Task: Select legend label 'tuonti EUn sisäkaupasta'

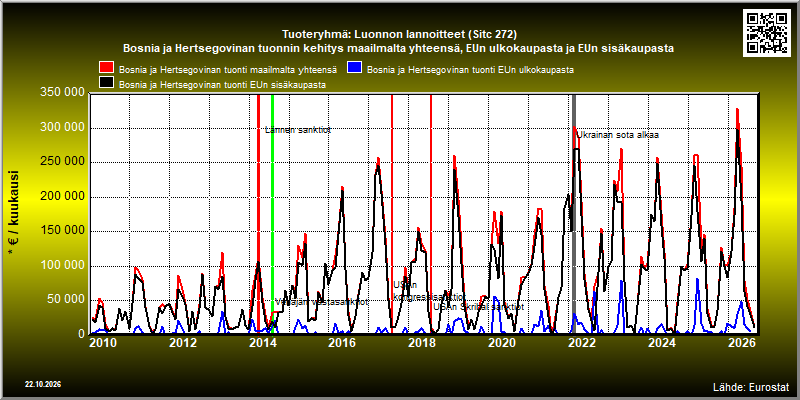Action: (222, 85)
